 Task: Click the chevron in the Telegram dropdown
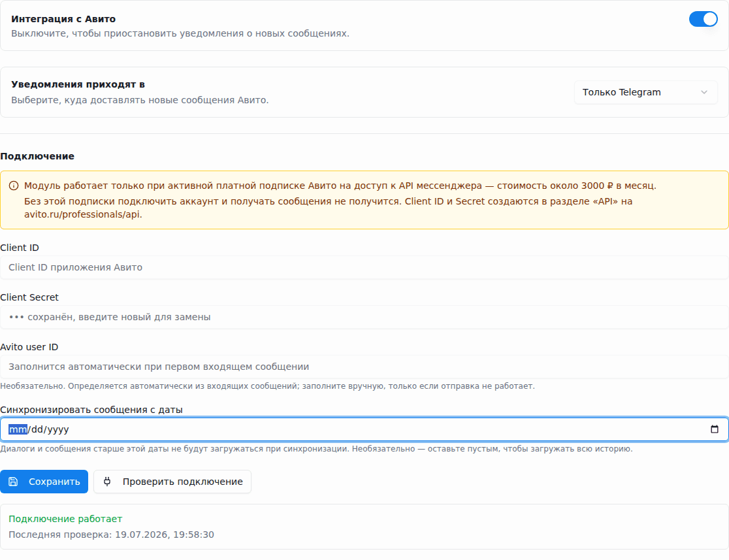click(x=704, y=92)
